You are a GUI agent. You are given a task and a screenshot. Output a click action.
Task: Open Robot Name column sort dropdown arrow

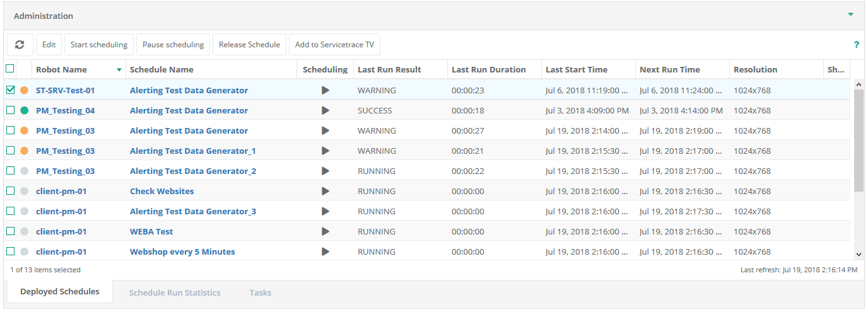(x=119, y=70)
